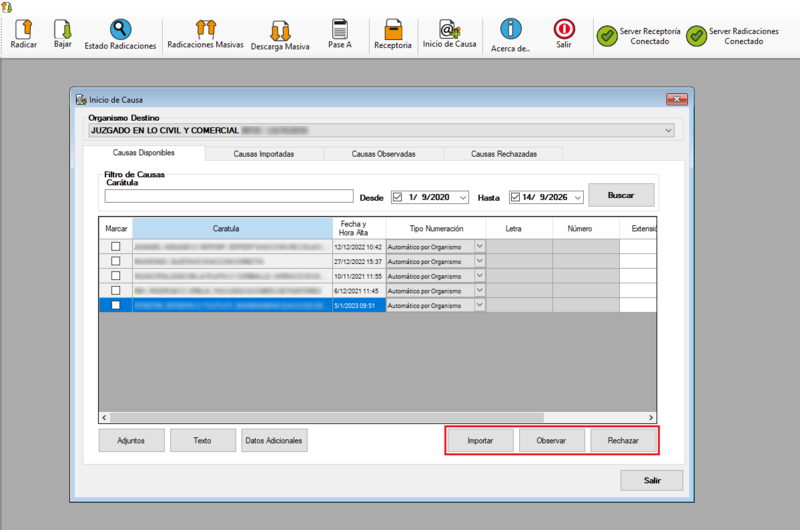
Task: Switch to Causas Disponibles tab
Action: coord(144,153)
